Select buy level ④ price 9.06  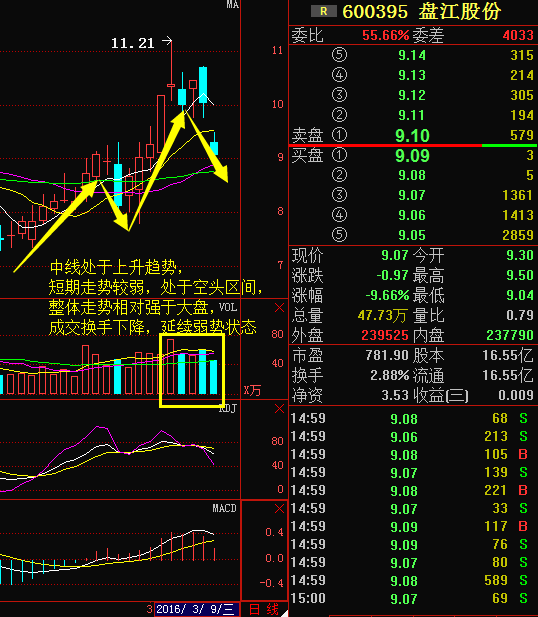click(x=412, y=215)
